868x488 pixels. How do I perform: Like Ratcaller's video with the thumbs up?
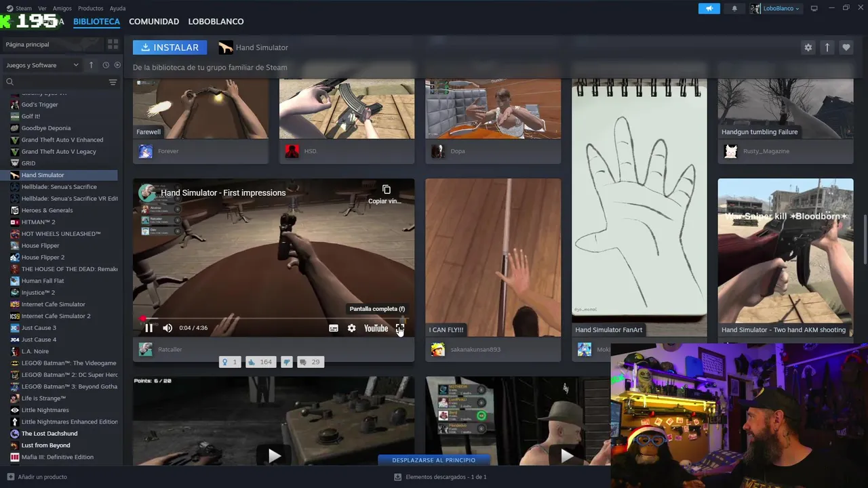(260, 362)
